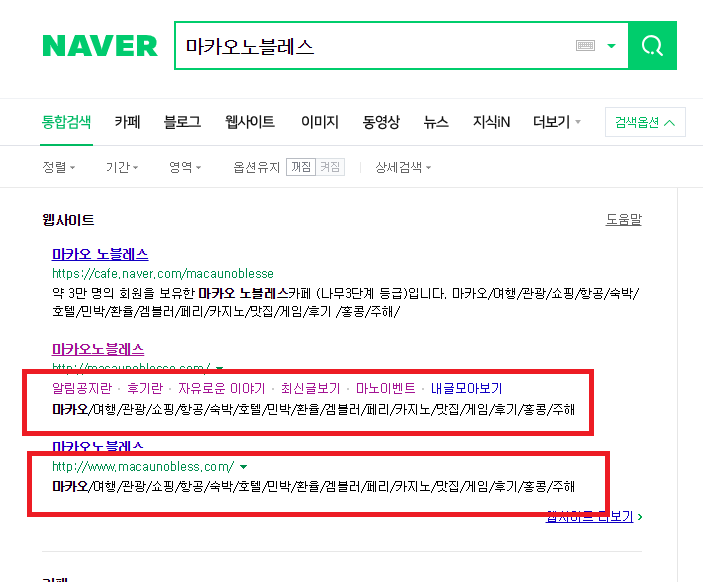Image resolution: width=703 pixels, height=582 pixels.
Task: Click the NAVER logo
Action: coord(100,46)
